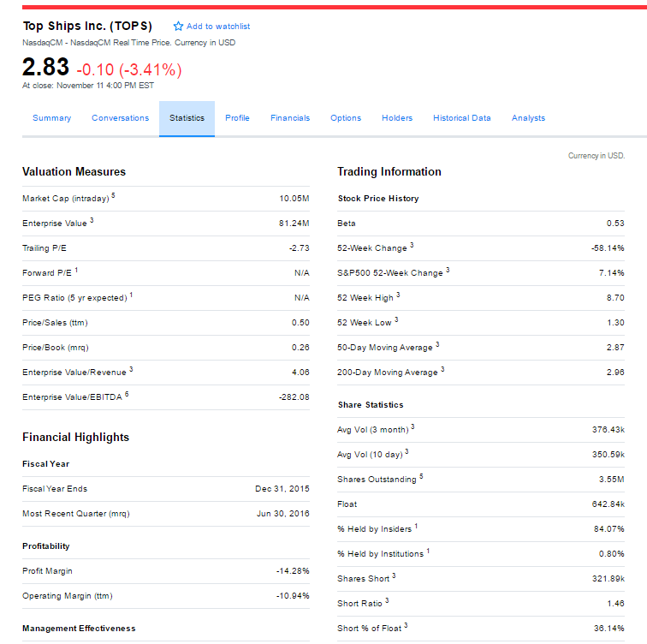View the Options tab
Image resolution: width=647 pixels, height=644 pixels.
point(346,118)
